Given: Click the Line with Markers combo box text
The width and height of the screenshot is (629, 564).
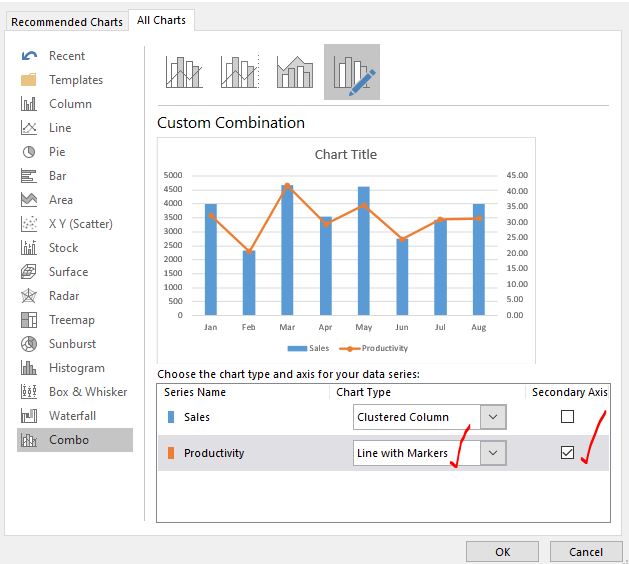Looking at the screenshot, I should coord(402,453).
